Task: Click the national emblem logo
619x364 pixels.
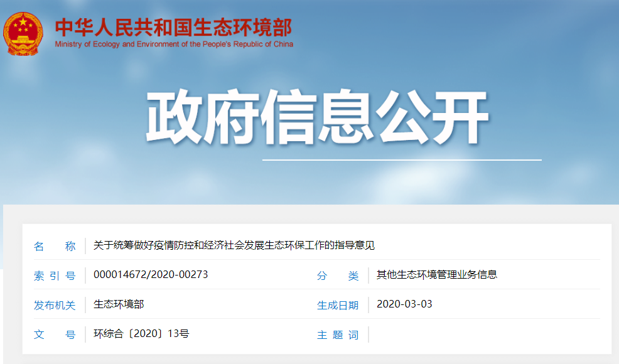Action: pos(23,34)
